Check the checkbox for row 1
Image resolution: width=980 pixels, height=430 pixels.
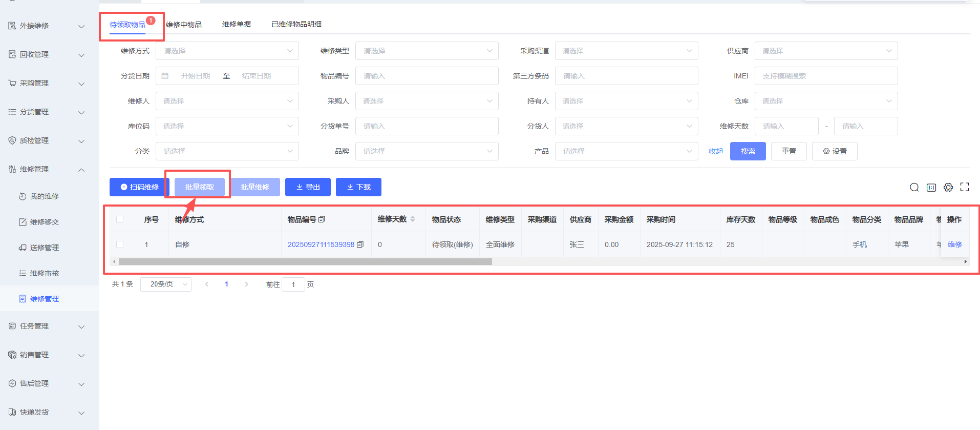120,244
